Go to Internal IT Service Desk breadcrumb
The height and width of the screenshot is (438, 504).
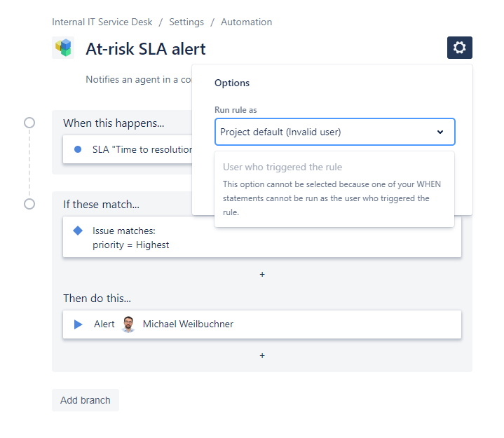[x=102, y=22]
